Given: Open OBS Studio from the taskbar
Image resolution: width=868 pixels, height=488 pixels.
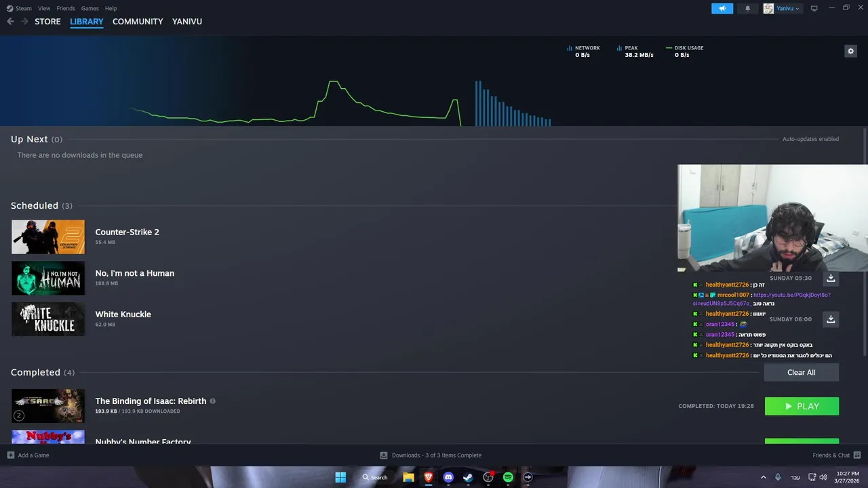Looking at the screenshot, I should click(488, 477).
